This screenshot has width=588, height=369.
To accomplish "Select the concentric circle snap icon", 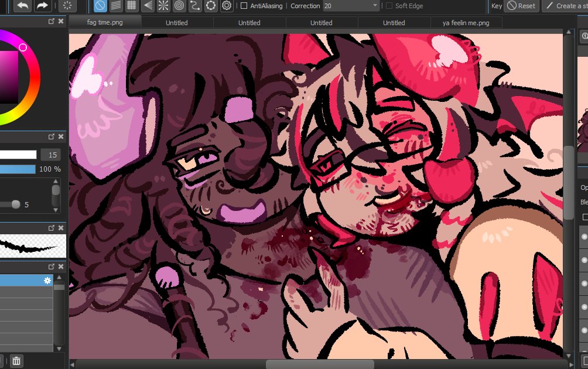I will (179, 6).
